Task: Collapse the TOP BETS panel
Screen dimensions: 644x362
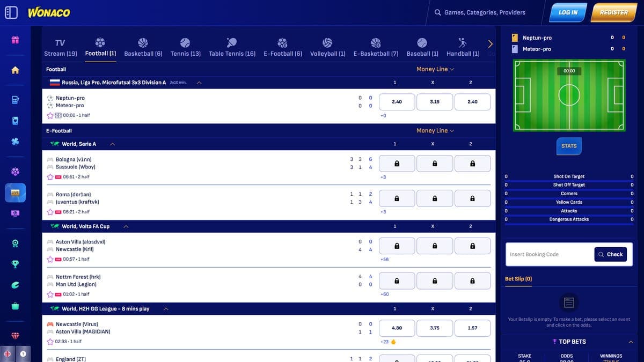Action: tap(631, 342)
